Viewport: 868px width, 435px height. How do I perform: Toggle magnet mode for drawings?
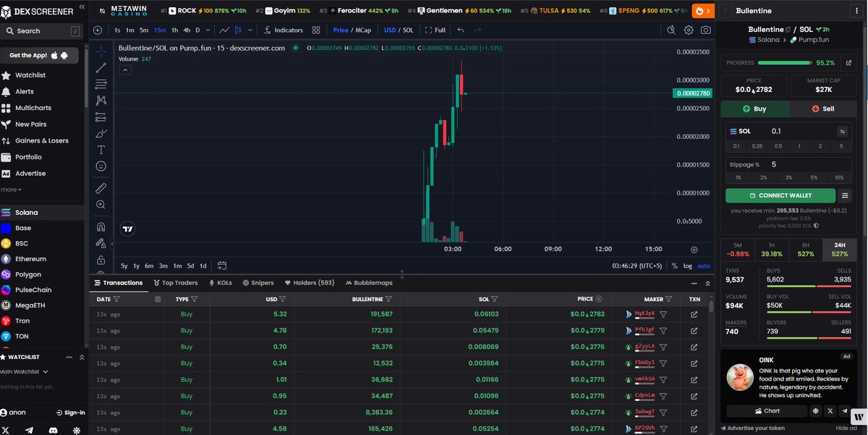(101, 227)
